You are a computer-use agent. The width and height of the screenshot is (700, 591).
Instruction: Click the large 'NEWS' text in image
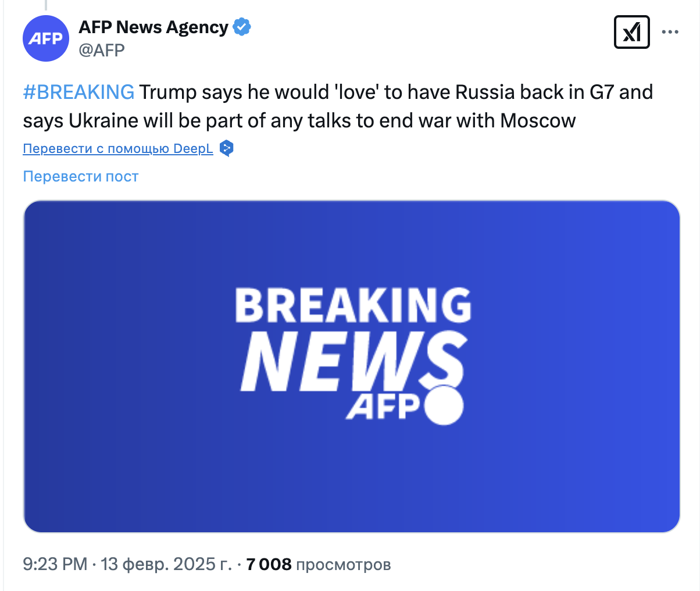pos(352,361)
